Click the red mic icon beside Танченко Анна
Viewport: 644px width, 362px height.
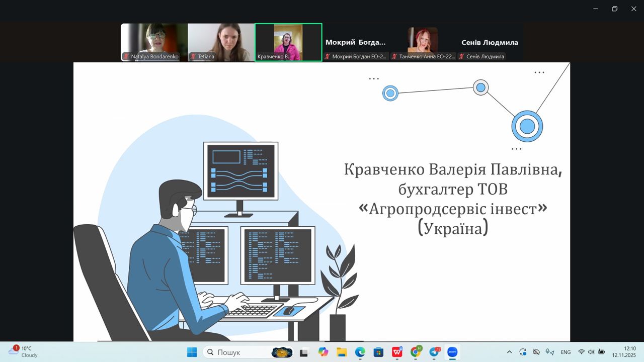(x=394, y=57)
